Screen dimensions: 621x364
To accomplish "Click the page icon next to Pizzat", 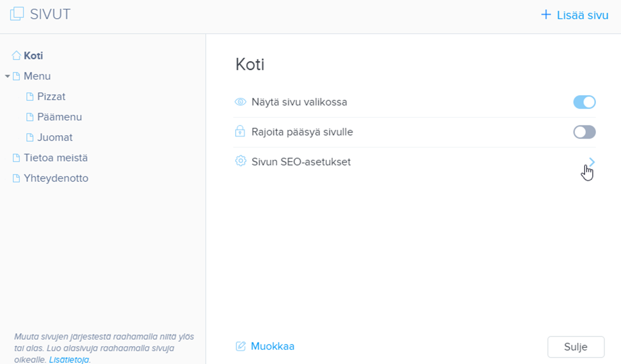I will (x=30, y=97).
